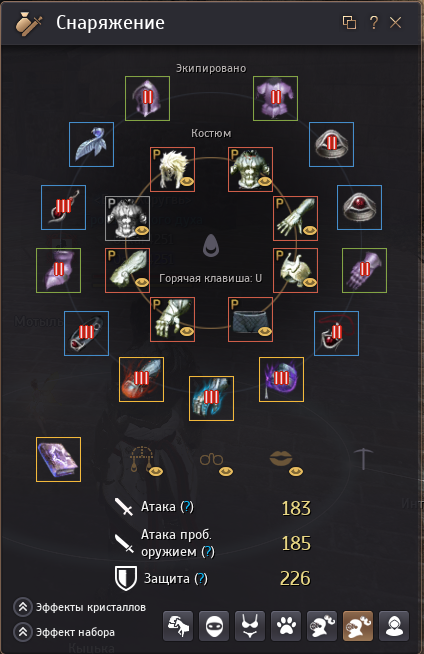The height and width of the screenshot is (654, 424).
Task: Click the blue feather accessory slot
Action: pos(91,144)
